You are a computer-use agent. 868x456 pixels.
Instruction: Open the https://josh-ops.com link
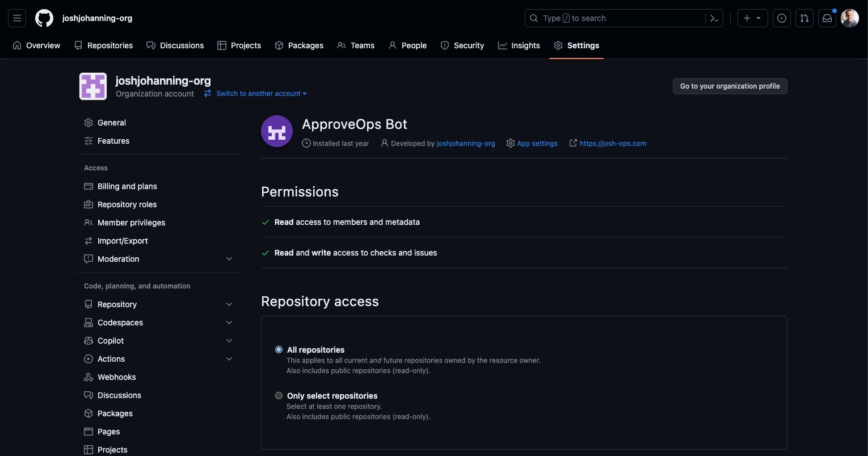(613, 143)
